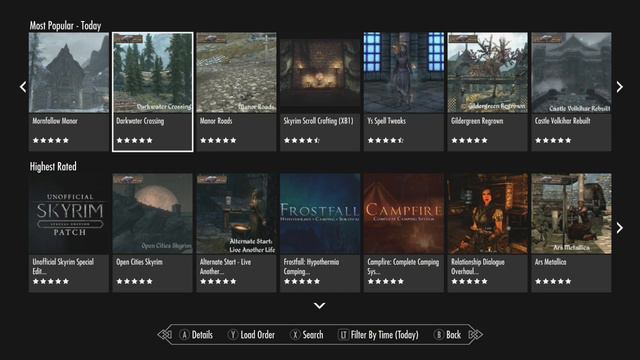Select the Relationship Dialogue Overhaul thumbnail

coord(487,214)
